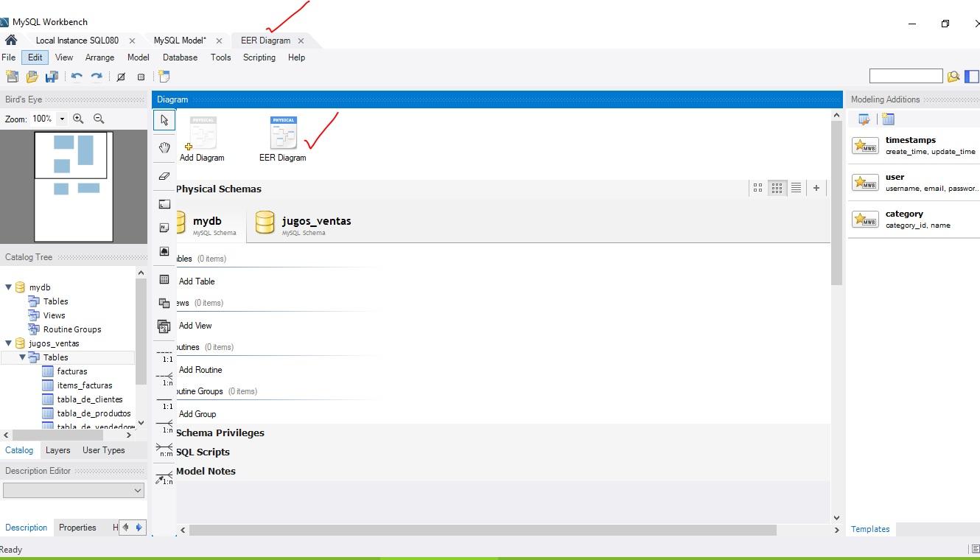980x560 pixels.
Task: Select tabla_de_clientes in catalog tree
Action: pos(90,399)
